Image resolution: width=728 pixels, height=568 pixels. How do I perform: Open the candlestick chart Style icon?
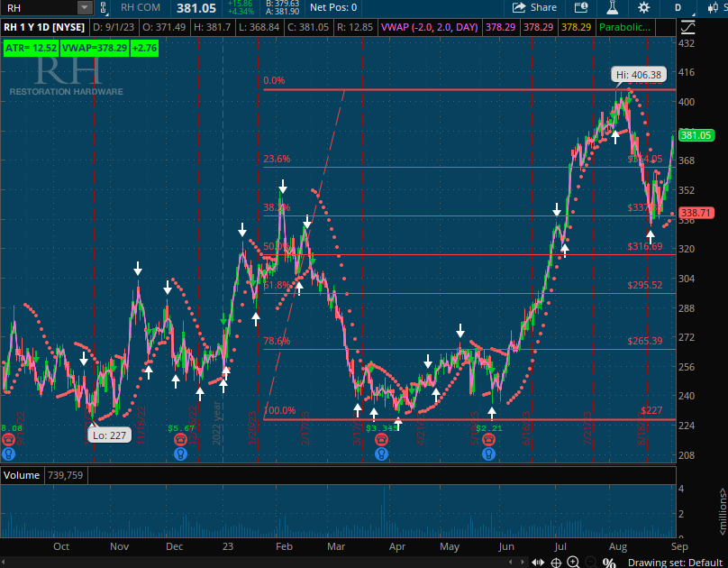click(712, 7)
